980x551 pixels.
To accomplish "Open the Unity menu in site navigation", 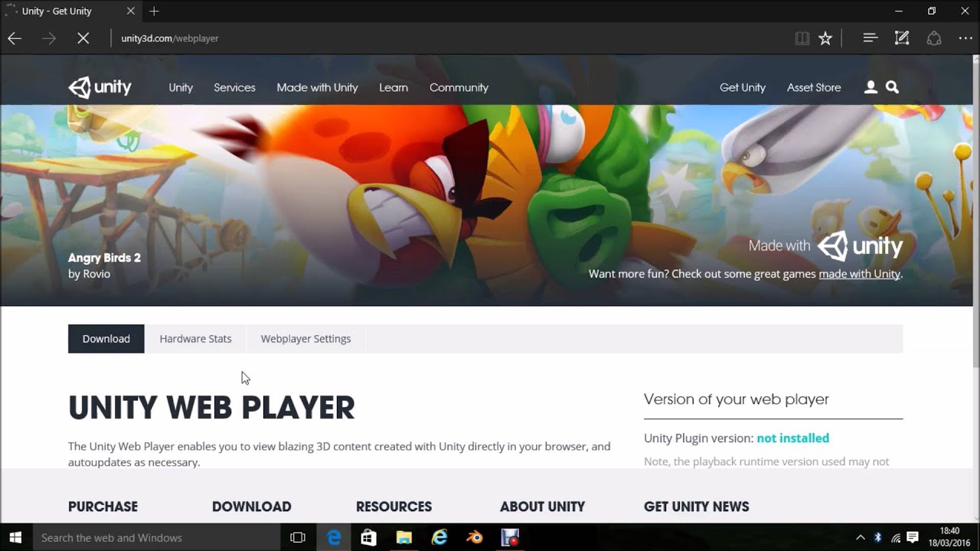I will [x=181, y=87].
